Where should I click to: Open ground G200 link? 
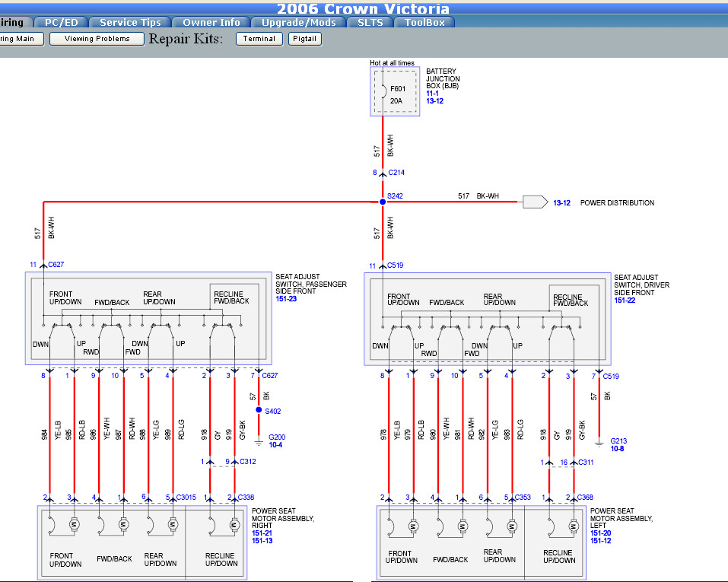(277, 437)
